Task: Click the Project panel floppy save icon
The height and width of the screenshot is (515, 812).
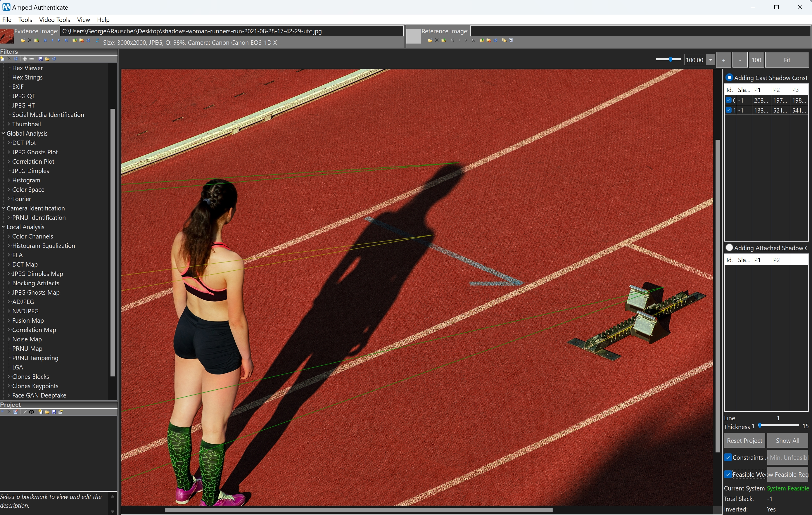Action: pyautogui.click(x=54, y=412)
